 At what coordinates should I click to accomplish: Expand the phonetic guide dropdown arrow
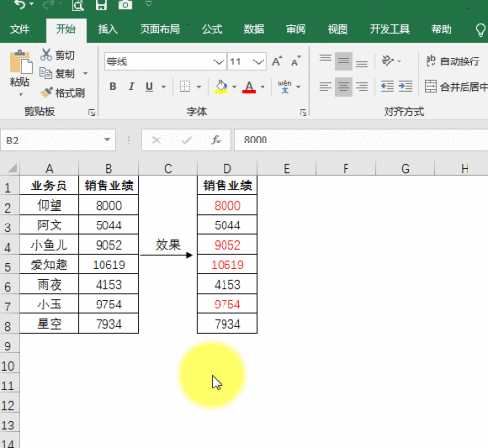tap(298, 87)
